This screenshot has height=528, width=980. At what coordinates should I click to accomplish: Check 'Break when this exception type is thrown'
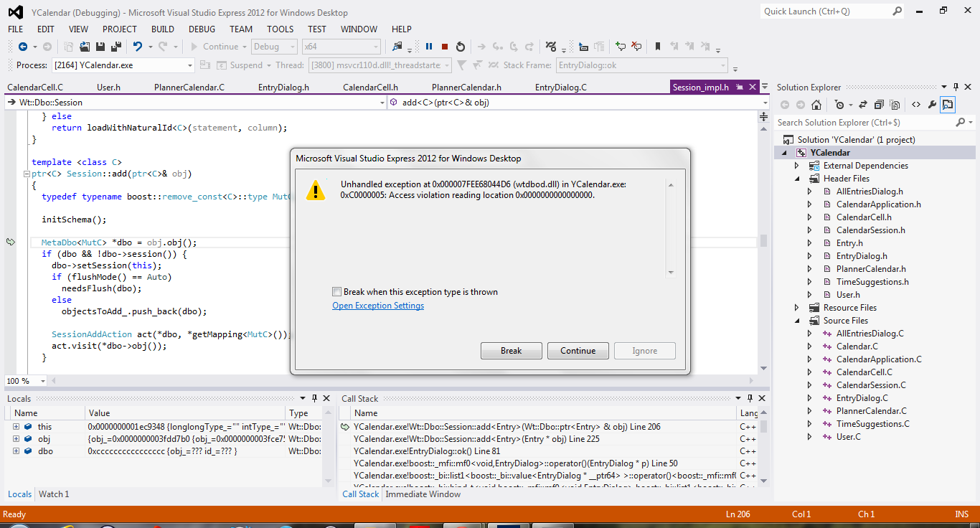pyautogui.click(x=337, y=292)
